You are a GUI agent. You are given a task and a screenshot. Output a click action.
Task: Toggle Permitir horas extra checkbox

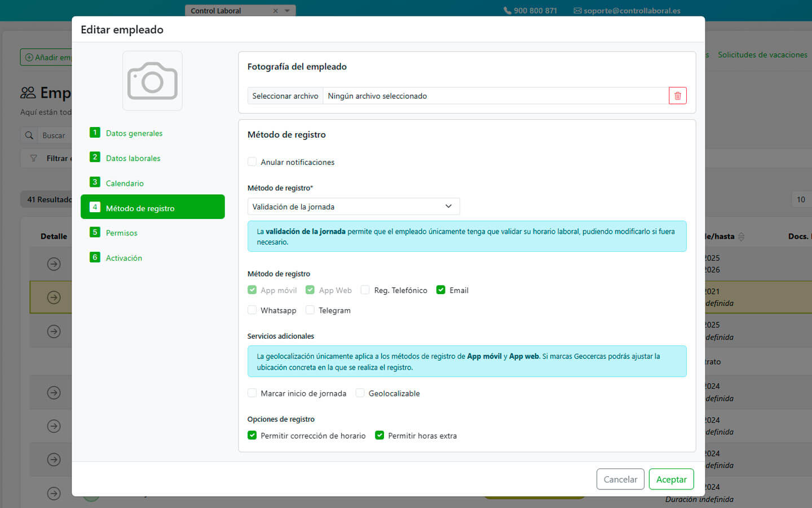(379, 436)
